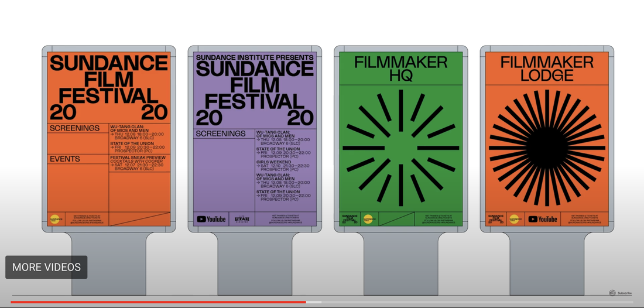Click 'SCREENINGS' on the first orange poster
644x308 pixels.
[74, 128]
